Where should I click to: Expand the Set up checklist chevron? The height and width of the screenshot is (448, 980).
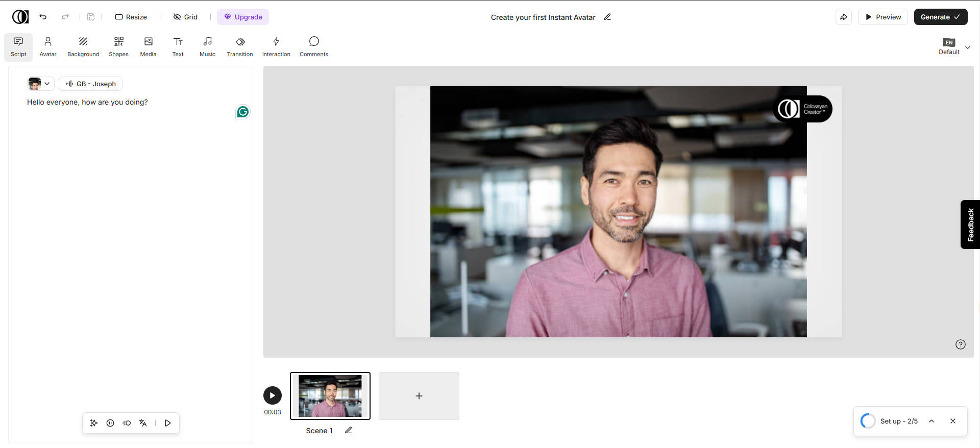[x=932, y=421]
